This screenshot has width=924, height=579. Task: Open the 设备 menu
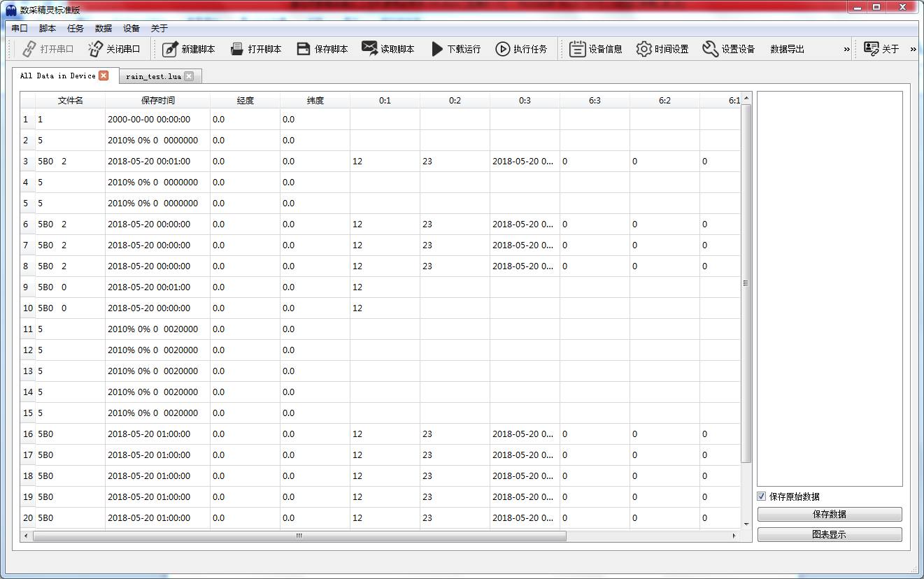pos(132,29)
